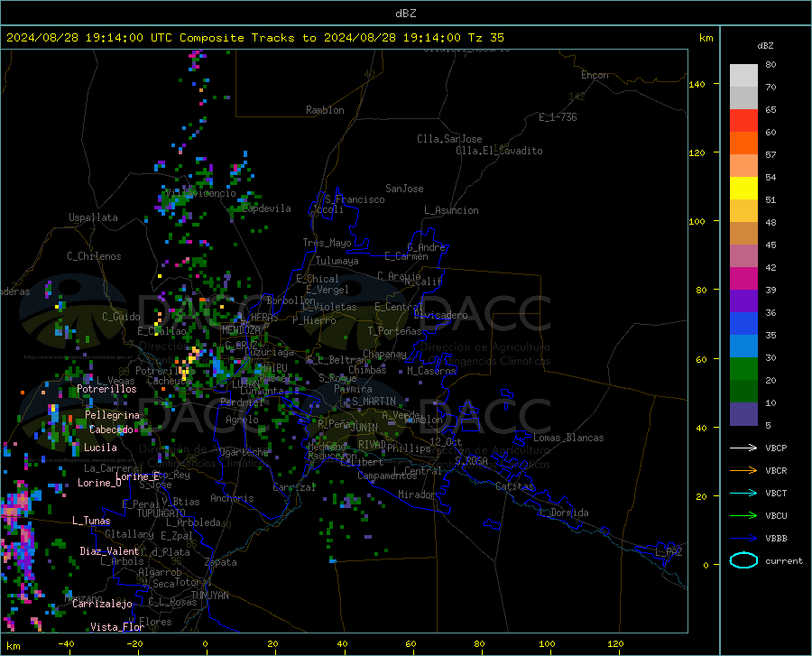The image size is (812, 656).
Task: Click the cyan VBCT arrow in legend
Action: point(743,493)
